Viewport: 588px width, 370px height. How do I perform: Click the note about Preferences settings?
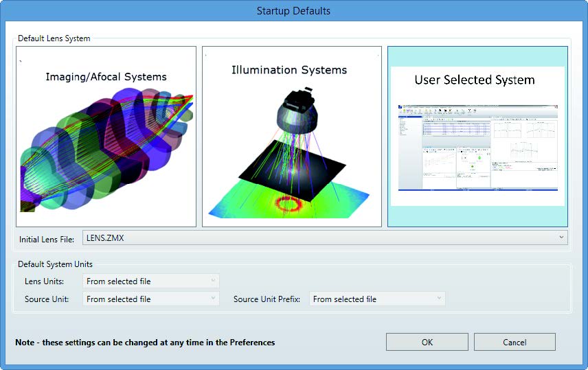coord(145,342)
